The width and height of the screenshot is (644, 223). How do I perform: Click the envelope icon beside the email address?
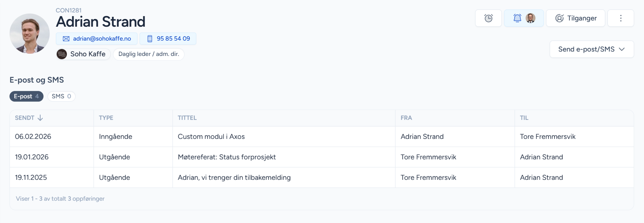[66, 39]
